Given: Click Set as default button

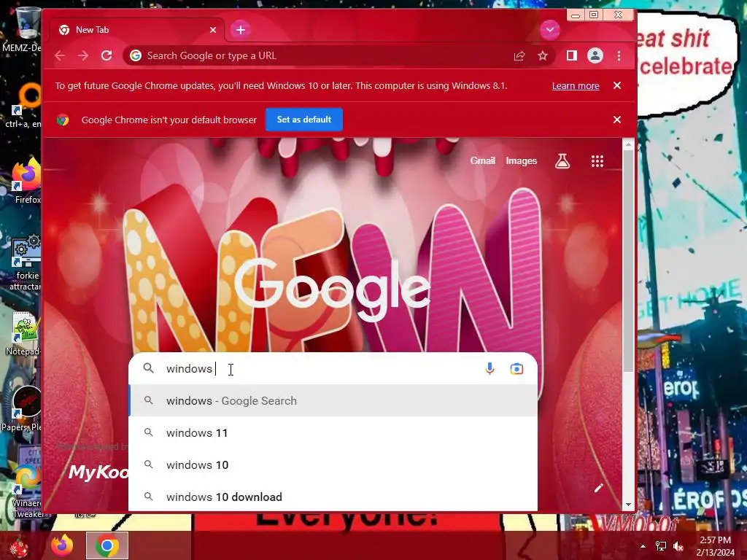Looking at the screenshot, I should [x=304, y=120].
